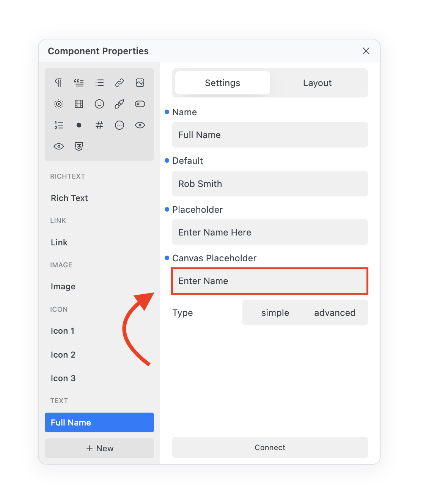Pick the film strip video icon
Screen dimensions: 423x504
[79, 104]
